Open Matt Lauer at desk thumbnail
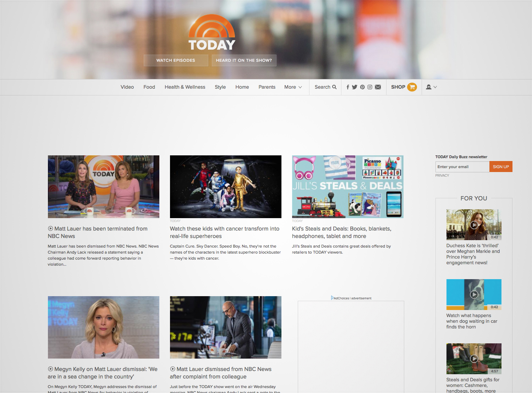 coord(226,327)
